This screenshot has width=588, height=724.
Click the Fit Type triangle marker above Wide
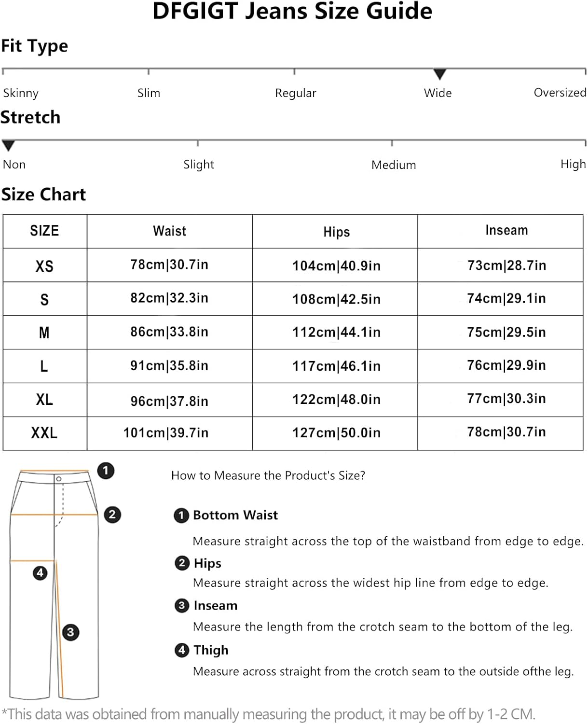coord(439,74)
